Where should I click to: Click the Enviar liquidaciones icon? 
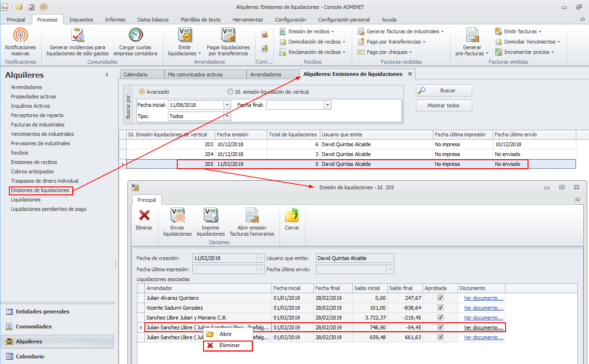point(177,216)
